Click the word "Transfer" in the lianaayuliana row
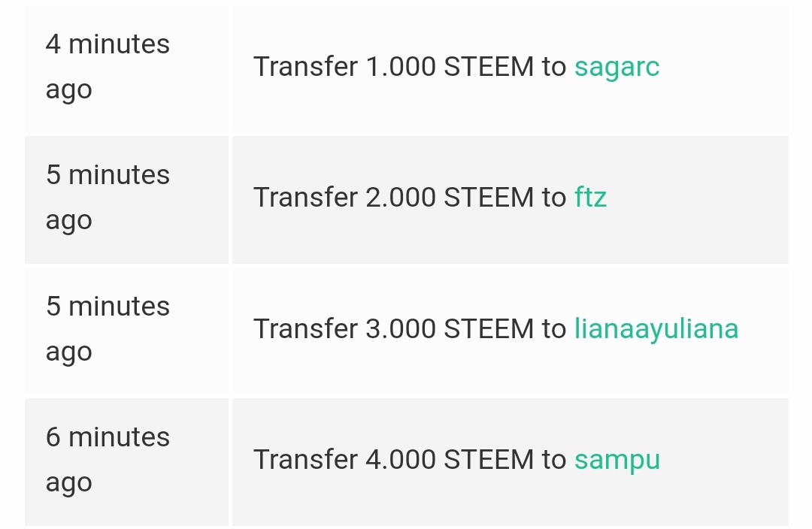812x529 pixels. pos(305,329)
